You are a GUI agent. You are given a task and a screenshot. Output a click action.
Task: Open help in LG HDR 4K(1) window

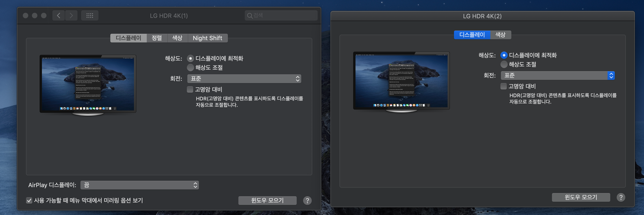pos(307,200)
